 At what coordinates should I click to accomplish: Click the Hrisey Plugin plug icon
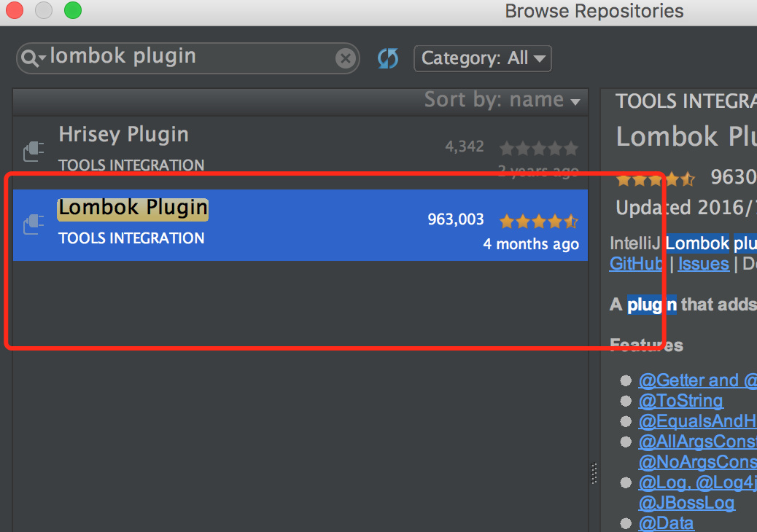click(34, 151)
